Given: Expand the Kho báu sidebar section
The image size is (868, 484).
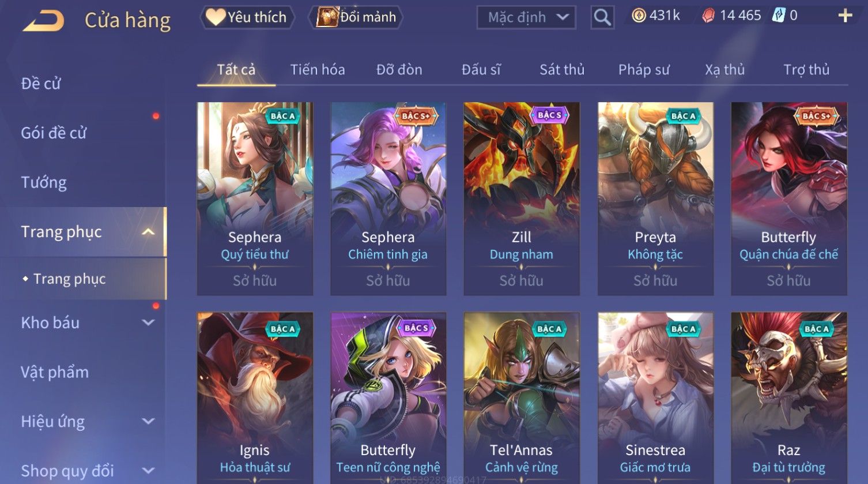Looking at the screenshot, I should pyautogui.click(x=148, y=323).
